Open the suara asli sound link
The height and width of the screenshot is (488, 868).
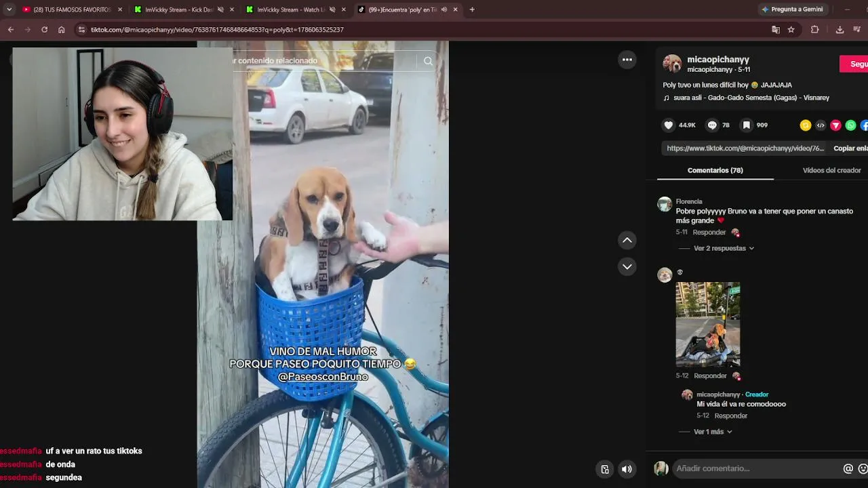click(x=751, y=98)
